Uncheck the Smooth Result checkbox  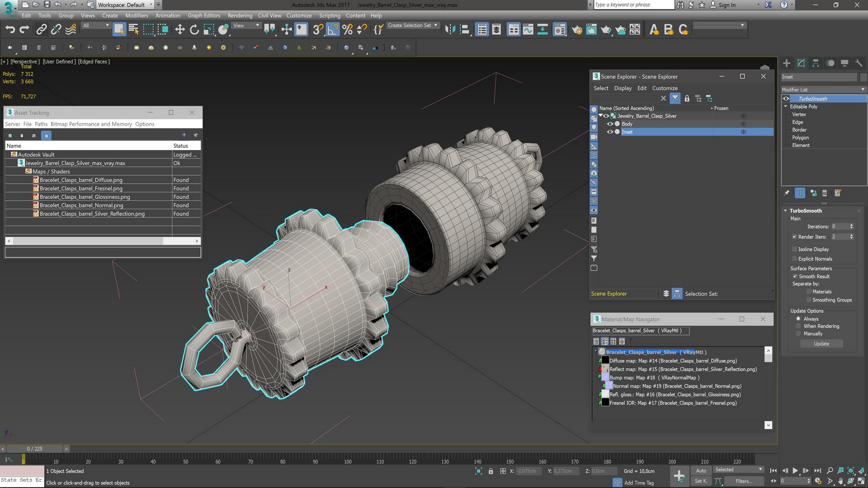(x=795, y=277)
